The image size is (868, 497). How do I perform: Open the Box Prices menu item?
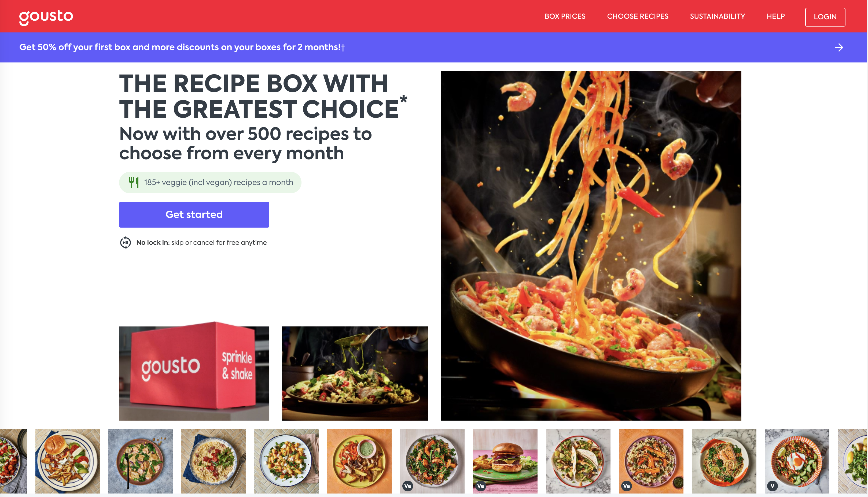565,16
